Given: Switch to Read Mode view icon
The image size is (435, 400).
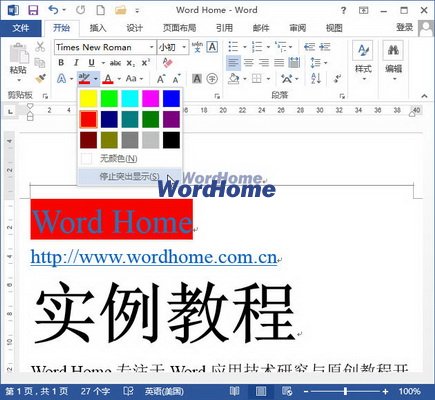Looking at the screenshot, I should pos(234,391).
